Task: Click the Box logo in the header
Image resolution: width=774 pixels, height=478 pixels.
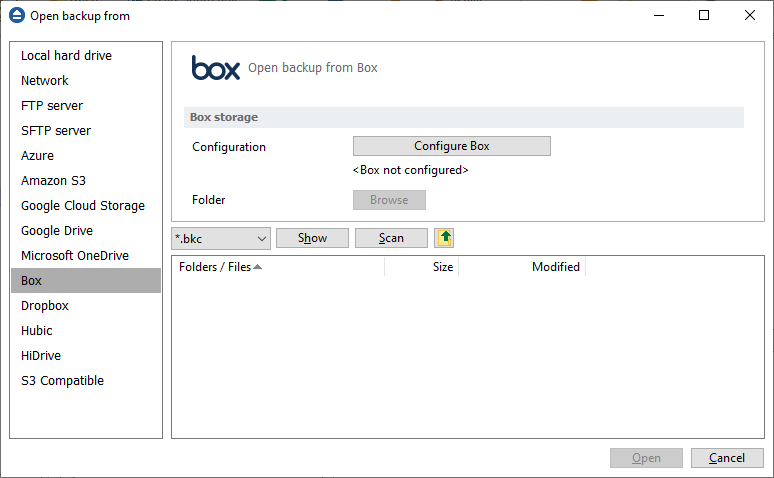Action: click(x=216, y=68)
